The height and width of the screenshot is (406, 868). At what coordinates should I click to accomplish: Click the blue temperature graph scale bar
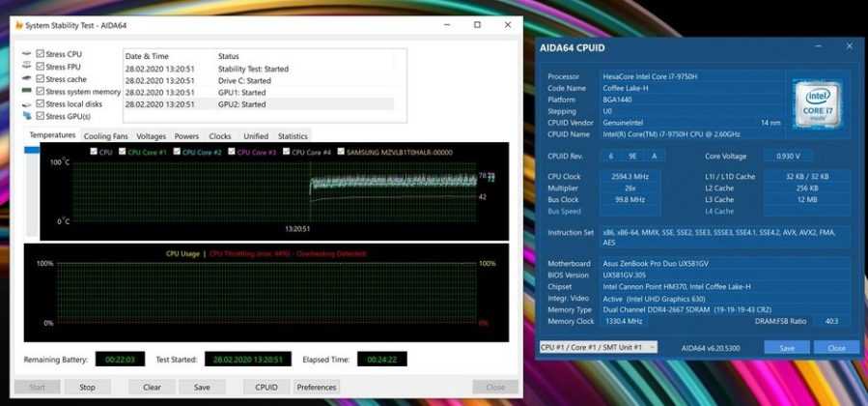tap(32, 151)
